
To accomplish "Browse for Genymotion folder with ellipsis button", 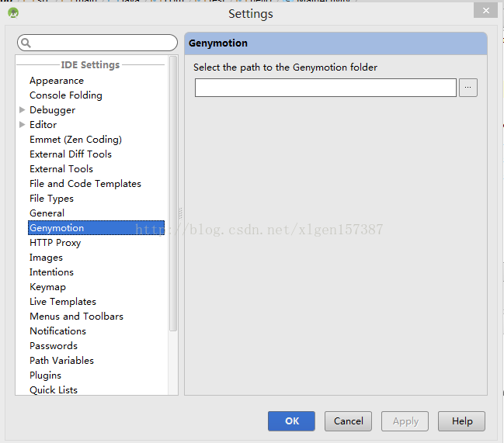I will click(468, 88).
